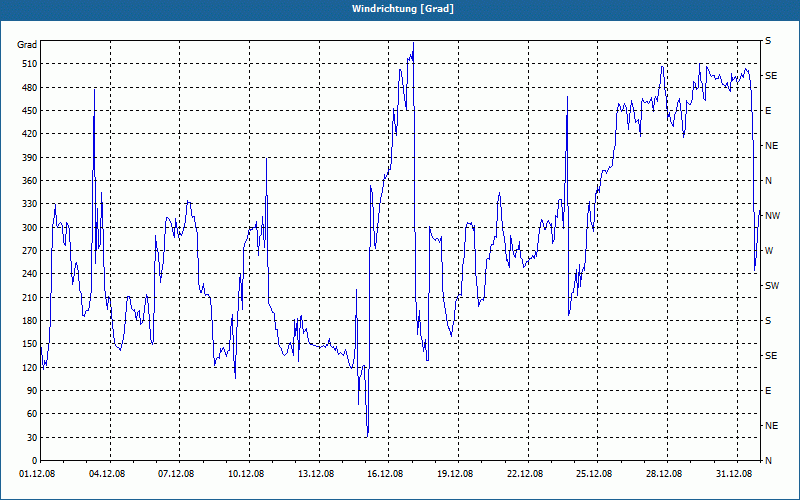The image size is (800, 500).
Task: Click the 510 value on the y-axis
Action: tap(30, 64)
